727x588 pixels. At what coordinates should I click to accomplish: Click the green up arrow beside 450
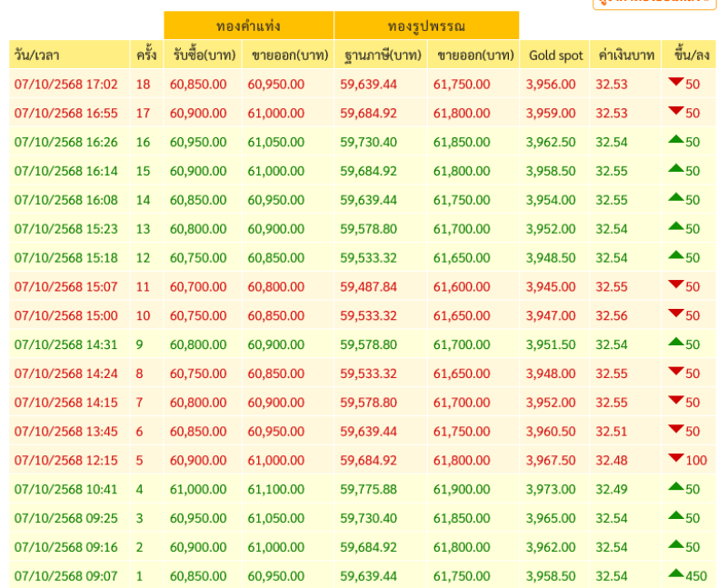pyautogui.click(x=675, y=573)
